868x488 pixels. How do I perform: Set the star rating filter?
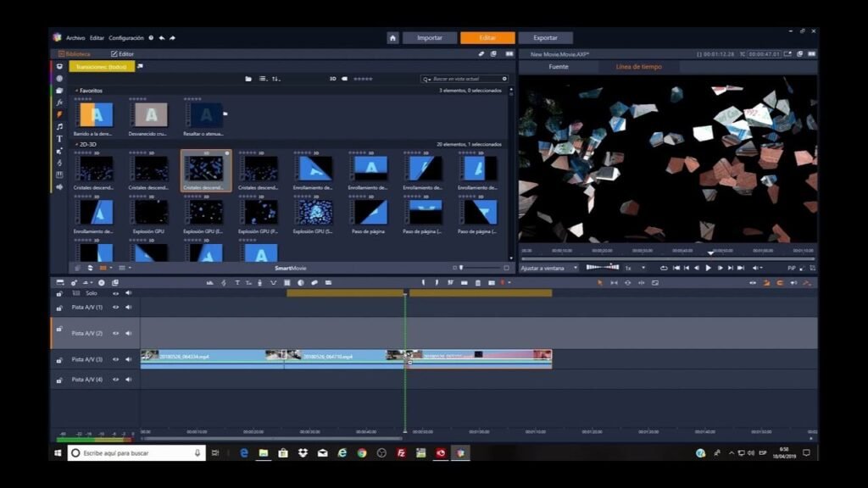[x=363, y=79]
